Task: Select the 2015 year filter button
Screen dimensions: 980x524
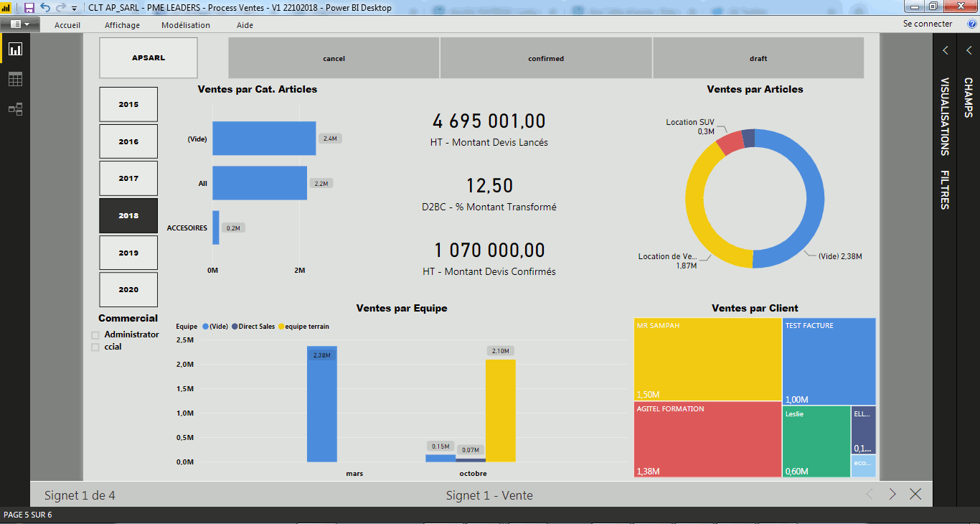Action: (x=128, y=104)
